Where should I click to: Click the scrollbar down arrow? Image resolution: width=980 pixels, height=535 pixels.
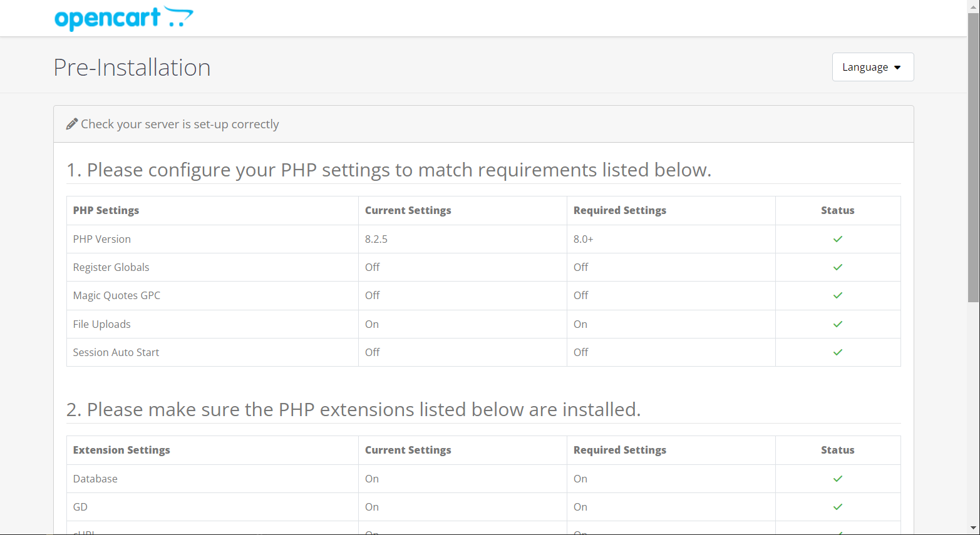point(973,529)
